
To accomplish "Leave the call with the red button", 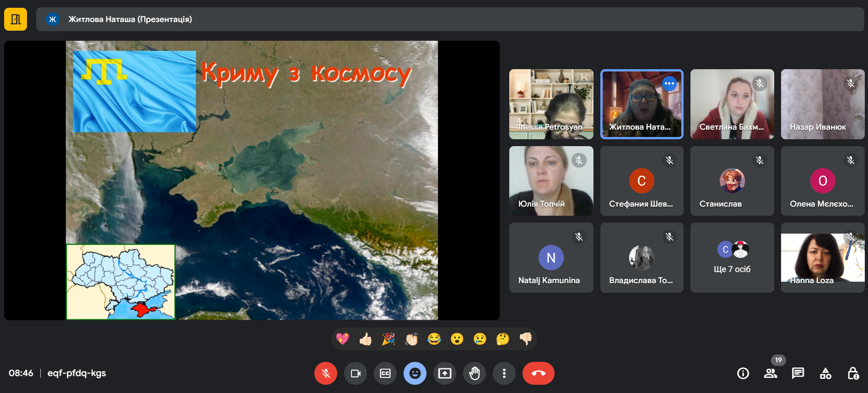I will 538,373.
